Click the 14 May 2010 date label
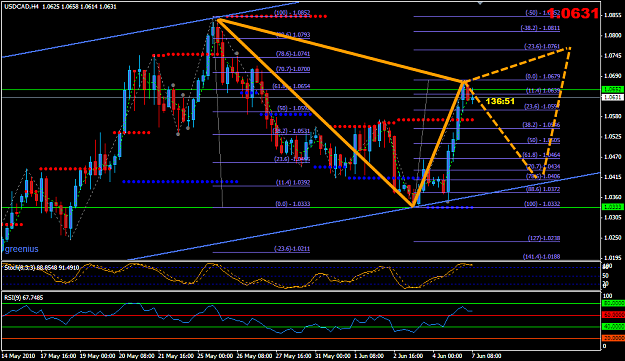 point(18,356)
